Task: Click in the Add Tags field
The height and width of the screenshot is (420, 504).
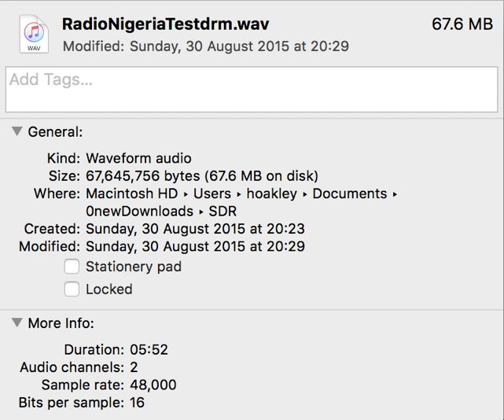Action: tap(252, 89)
